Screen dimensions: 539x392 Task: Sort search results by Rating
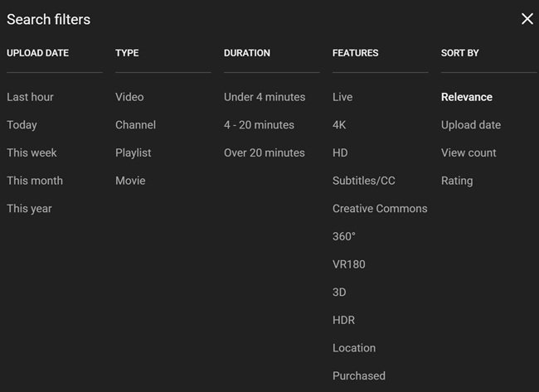click(457, 181)
